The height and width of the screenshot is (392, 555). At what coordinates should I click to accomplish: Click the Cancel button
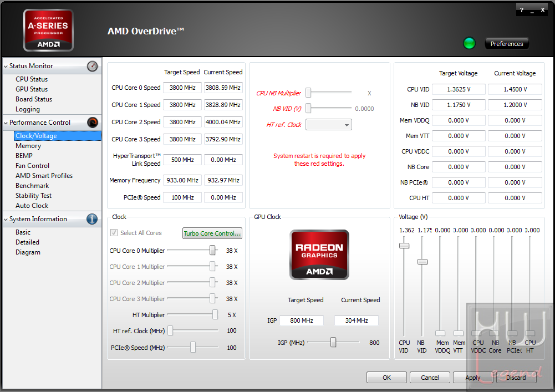pyautogui.click(x=430, y=378)
